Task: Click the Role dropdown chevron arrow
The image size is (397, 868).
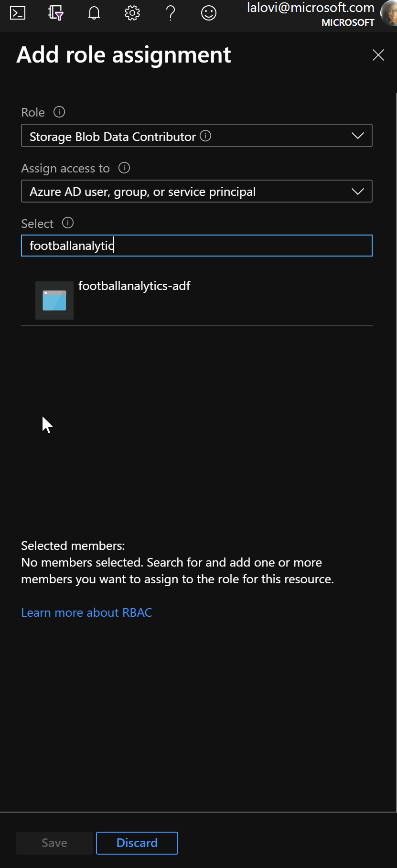Action: pyautogui.click(x=358, y=136)
